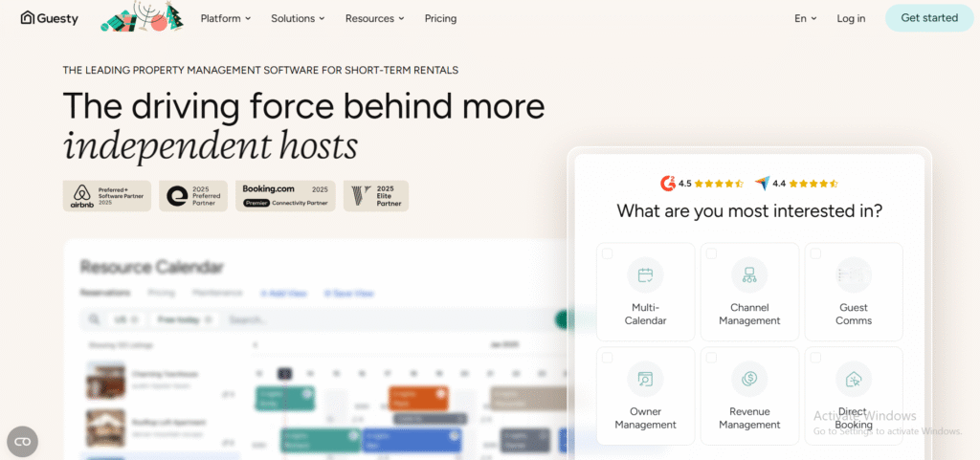Click the Guesty logo in header
The image size is (980, 460).
point(50,18)
